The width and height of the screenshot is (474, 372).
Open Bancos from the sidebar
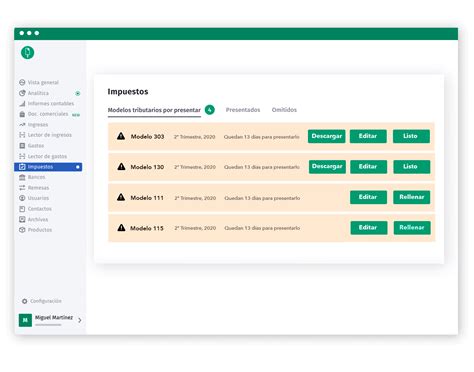[36, 177]
